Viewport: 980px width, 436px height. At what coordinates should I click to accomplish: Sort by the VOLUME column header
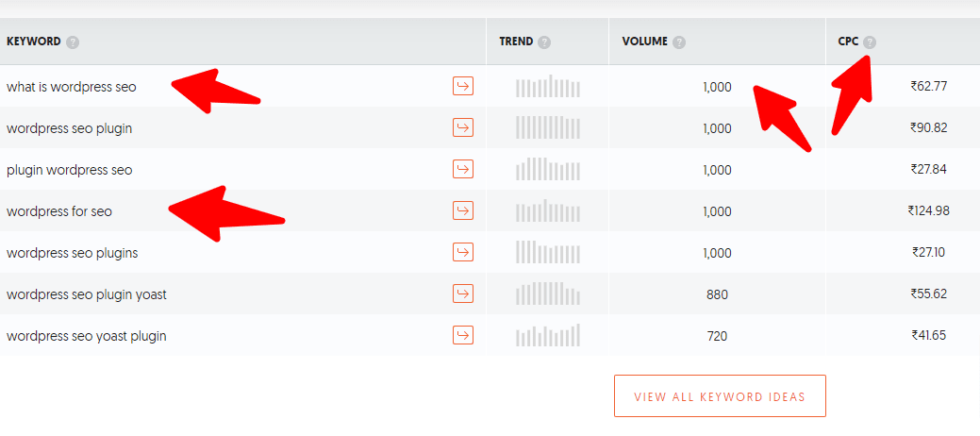(x=645, y=42)
